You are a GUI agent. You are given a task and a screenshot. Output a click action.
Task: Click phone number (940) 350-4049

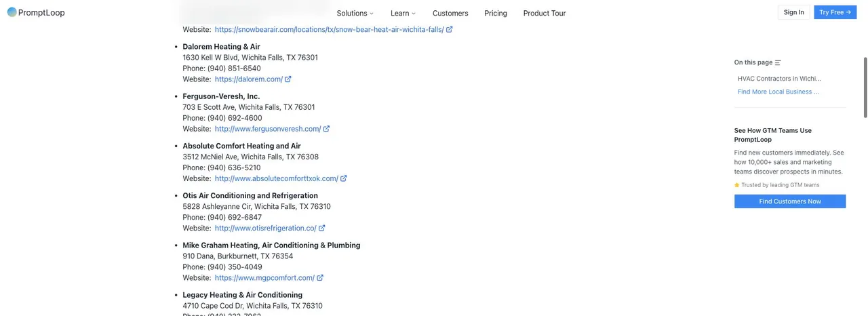pyautogui.click(x=235, y=267)
